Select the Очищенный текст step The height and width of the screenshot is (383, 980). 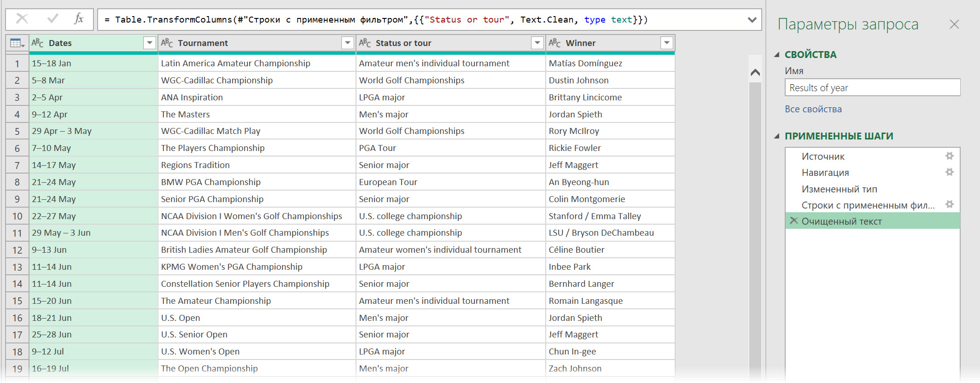(x=872, y=221)
